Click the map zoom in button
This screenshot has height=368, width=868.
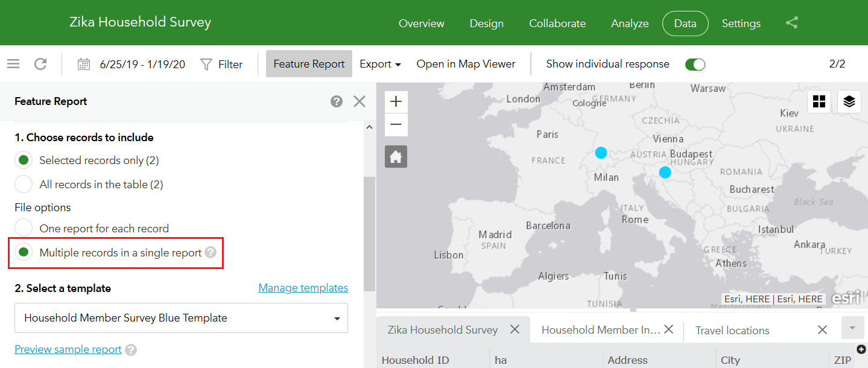[x=396, y=102]
